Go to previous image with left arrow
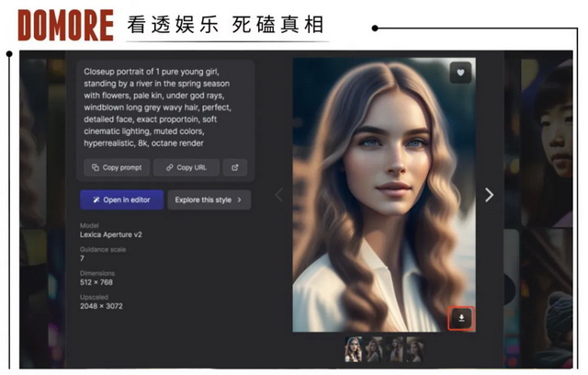 coord(279,195)
